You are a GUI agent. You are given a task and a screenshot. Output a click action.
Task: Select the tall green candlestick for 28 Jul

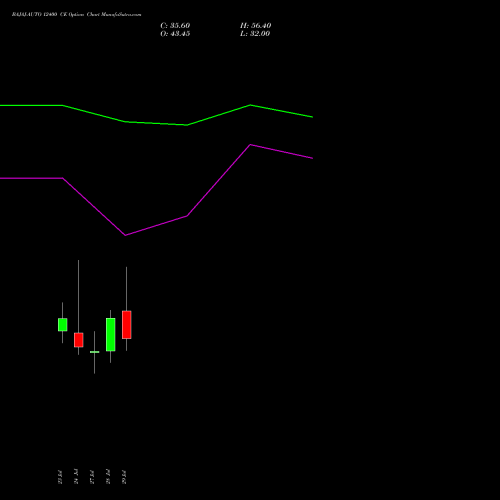point(110,334)
